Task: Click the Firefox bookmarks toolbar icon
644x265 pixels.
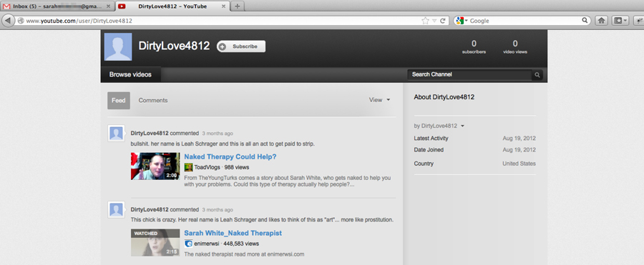Action: click(620, 21)
